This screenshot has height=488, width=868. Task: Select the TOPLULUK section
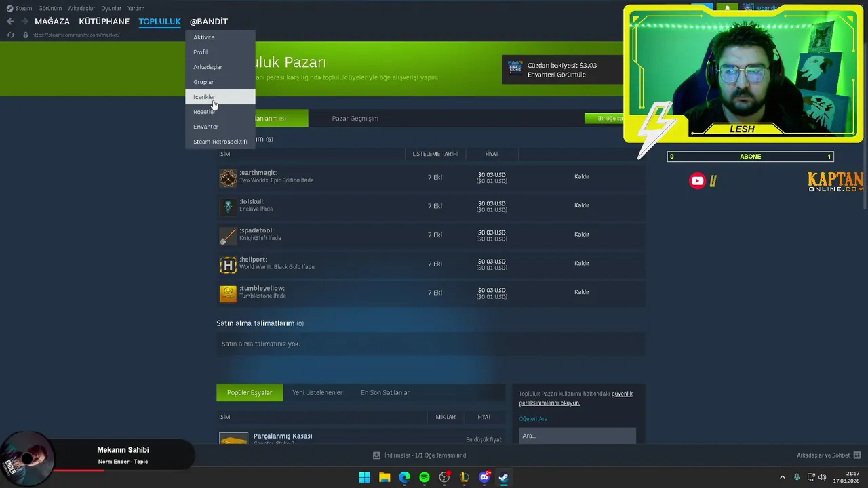coord(159,22)
